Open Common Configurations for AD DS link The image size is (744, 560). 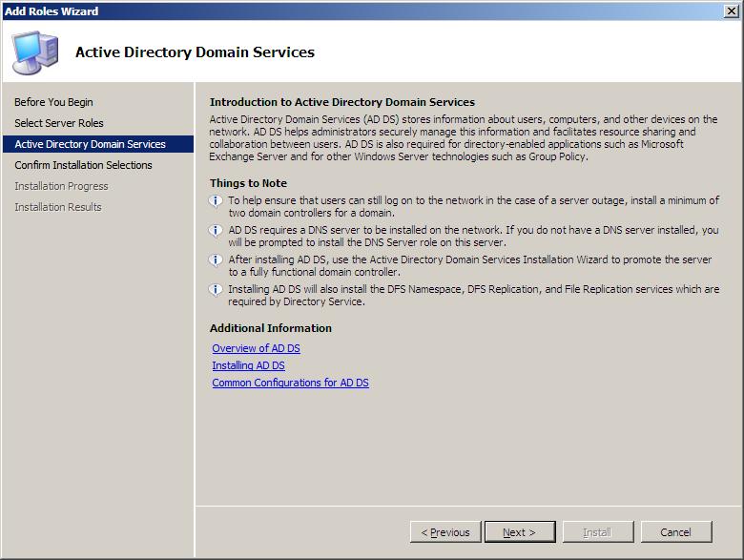290,383
